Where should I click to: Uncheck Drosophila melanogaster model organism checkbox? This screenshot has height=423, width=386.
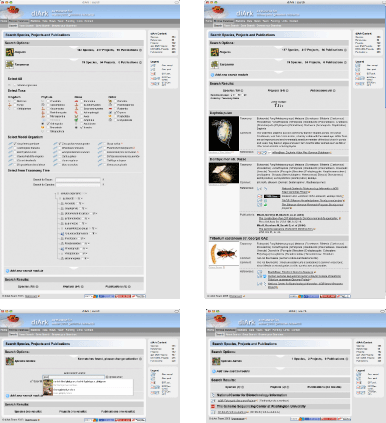pos(60,144)
